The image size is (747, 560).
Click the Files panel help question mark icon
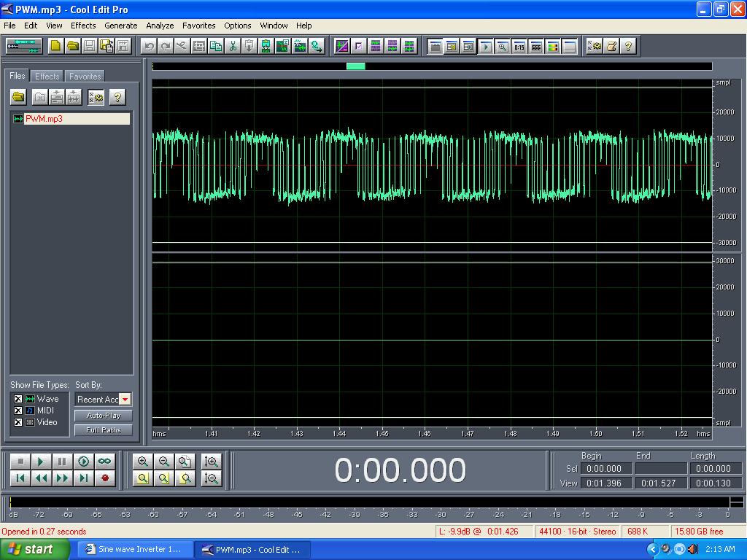pyautogui.click(x=117, y=97)
